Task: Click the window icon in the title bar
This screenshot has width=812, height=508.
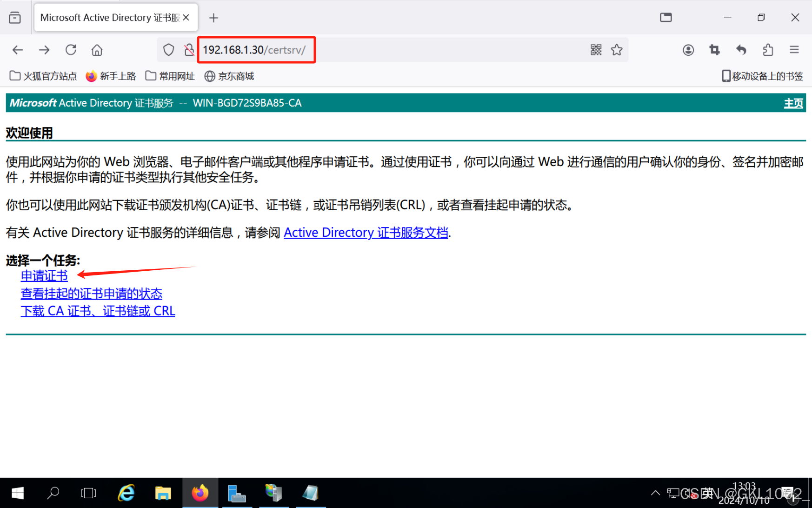Action: pos(666,18)
